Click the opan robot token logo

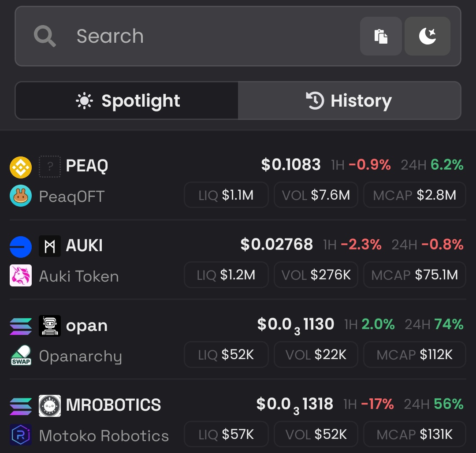pos(50,326)
